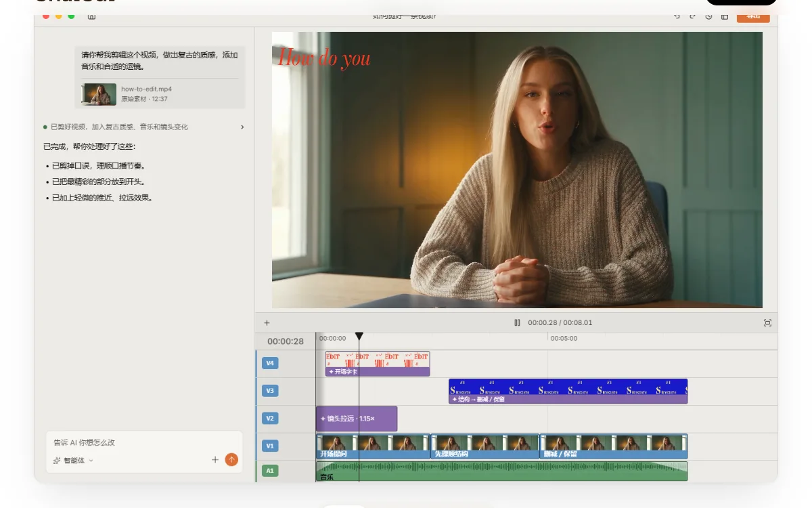Toggle the A1 audio track label
Screen dimensions: 812x508
point(270,471)
